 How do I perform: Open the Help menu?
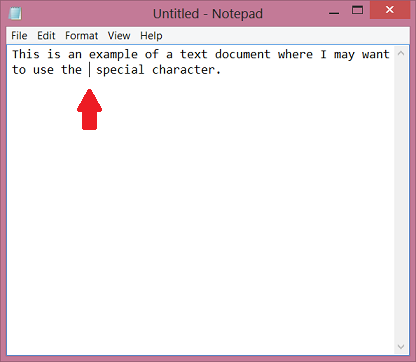pos(151,36)
